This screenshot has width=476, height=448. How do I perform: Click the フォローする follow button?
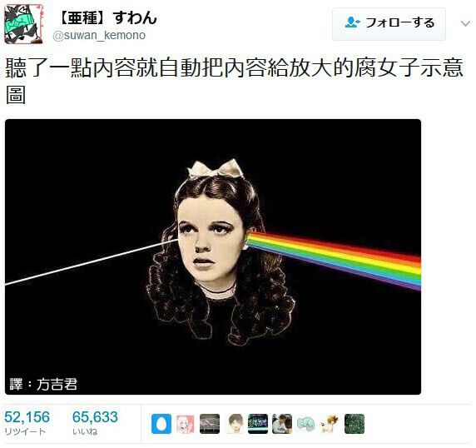(389, 24)
